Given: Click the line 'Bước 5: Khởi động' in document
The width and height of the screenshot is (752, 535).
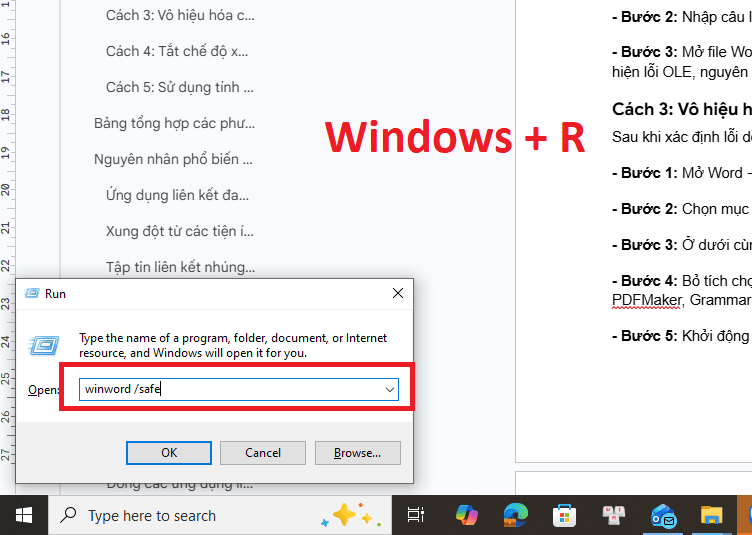Looking at the screenshot, I should click(682, 336).
